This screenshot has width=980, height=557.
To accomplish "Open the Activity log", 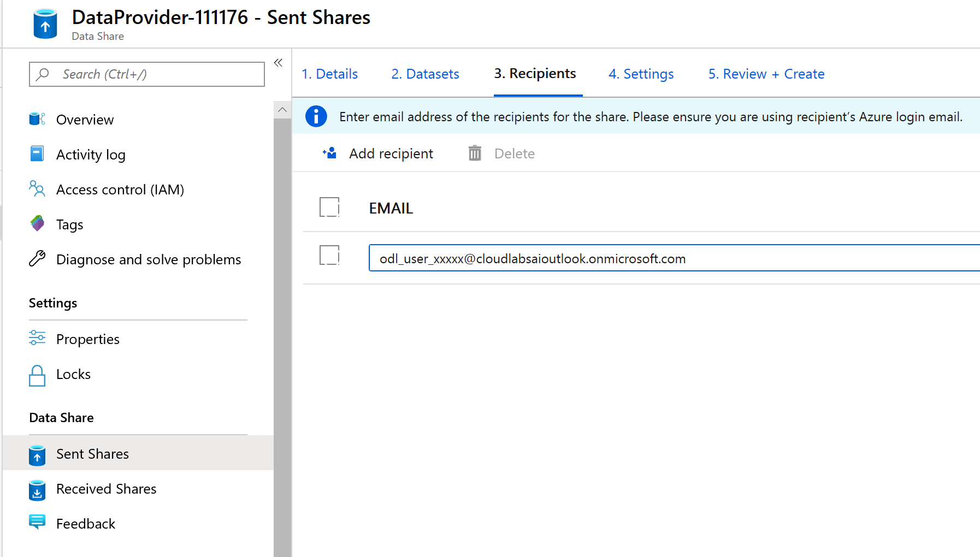I will (91, 155).
